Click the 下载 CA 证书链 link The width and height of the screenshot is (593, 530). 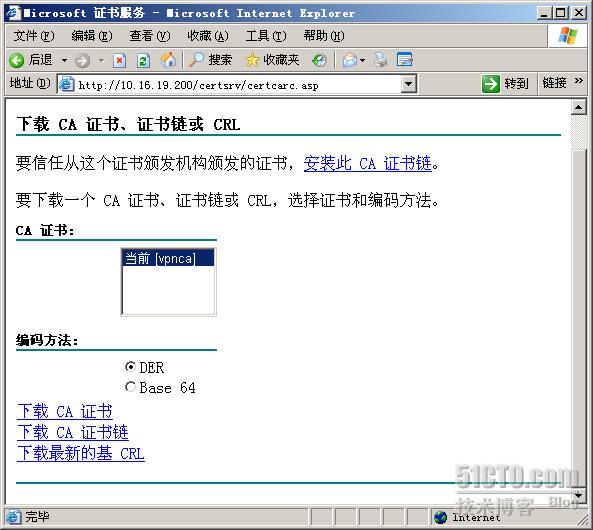pyautogui.click(x=73, y=432)
